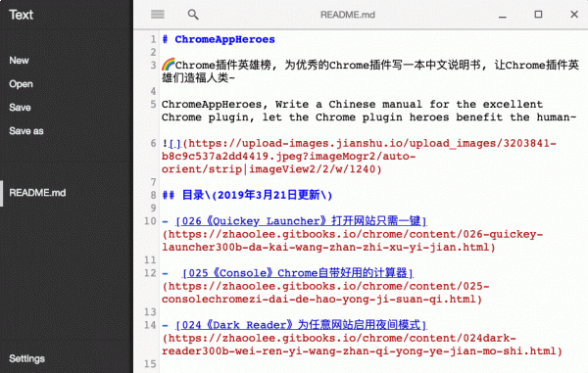Viewport: 588px width, 373px height.
Task: Maximize the Text editor window
Action: [x=538, y=15]
